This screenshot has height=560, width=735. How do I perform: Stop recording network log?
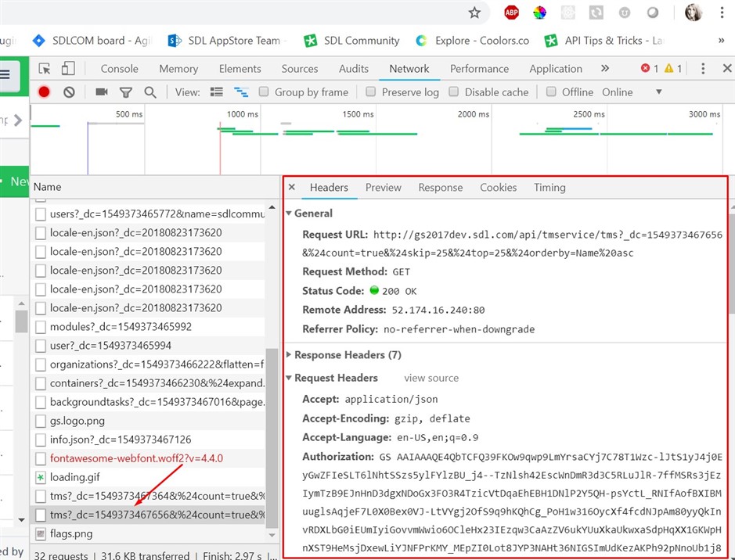point(44,92)
